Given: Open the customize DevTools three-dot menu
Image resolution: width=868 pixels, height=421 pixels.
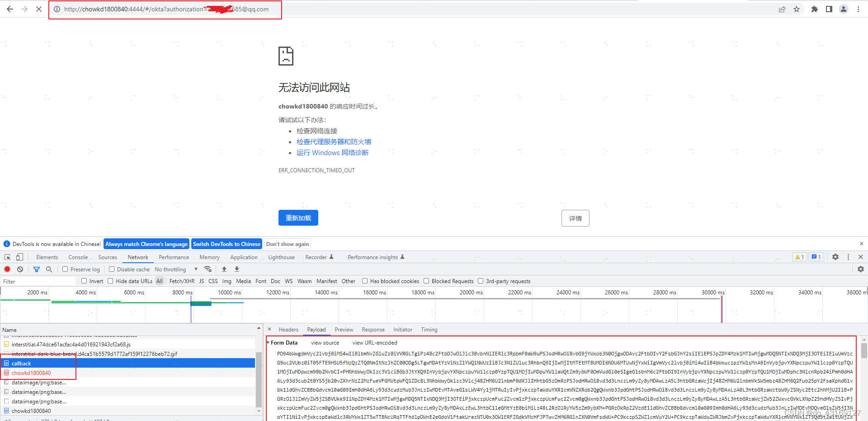Looking at the screenshot, I should 848,257.
